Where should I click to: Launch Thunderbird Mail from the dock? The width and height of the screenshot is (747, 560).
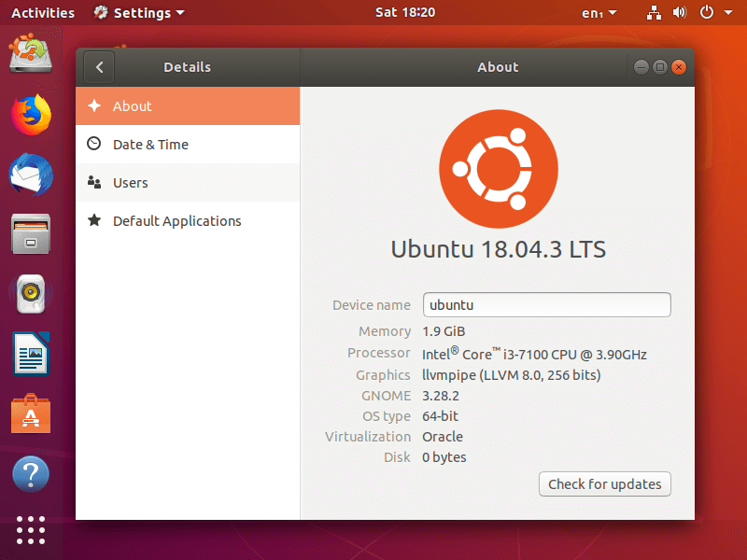point(31,175)
